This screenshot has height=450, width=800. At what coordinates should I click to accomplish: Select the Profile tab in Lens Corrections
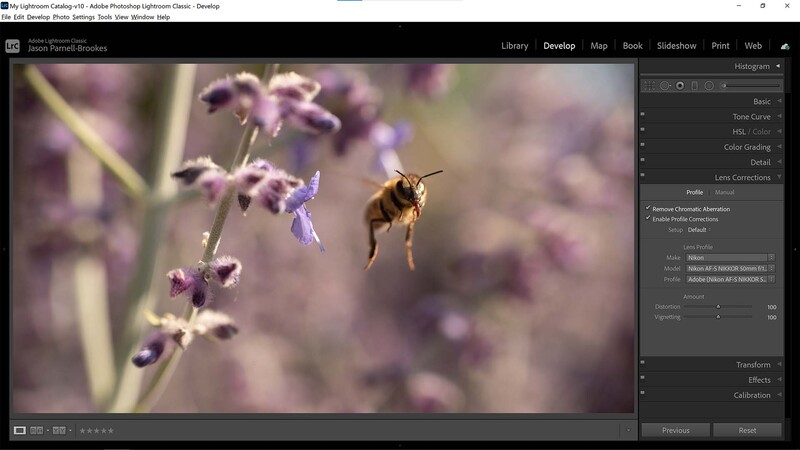(694, 192)
